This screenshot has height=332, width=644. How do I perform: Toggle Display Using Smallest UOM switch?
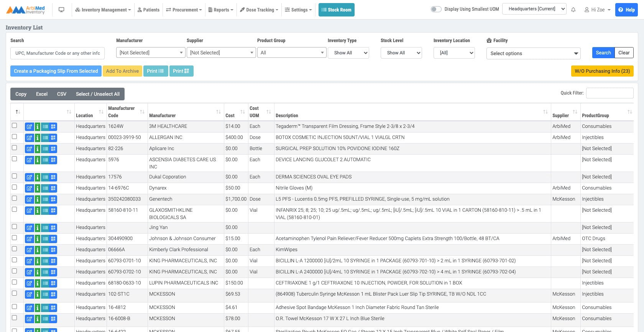pos(436,9)
